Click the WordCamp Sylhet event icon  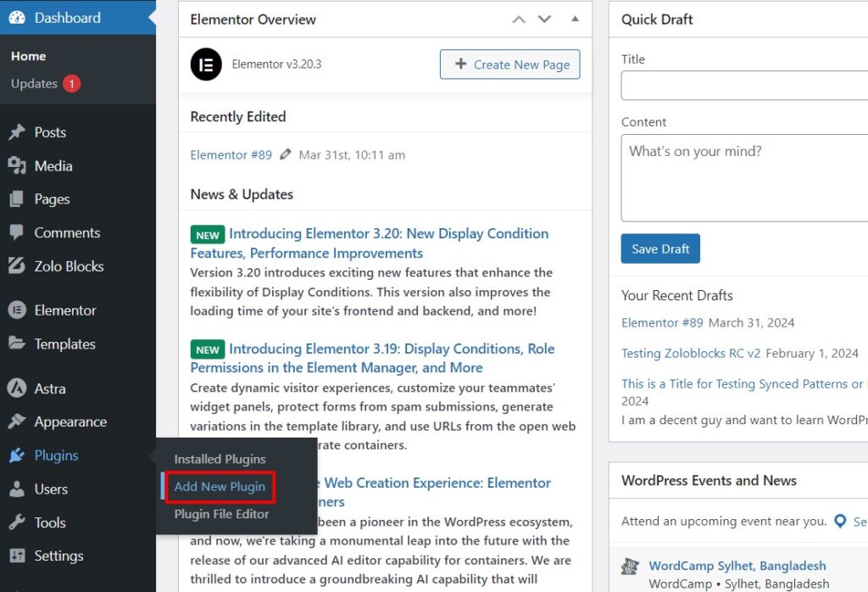[630, 566]
